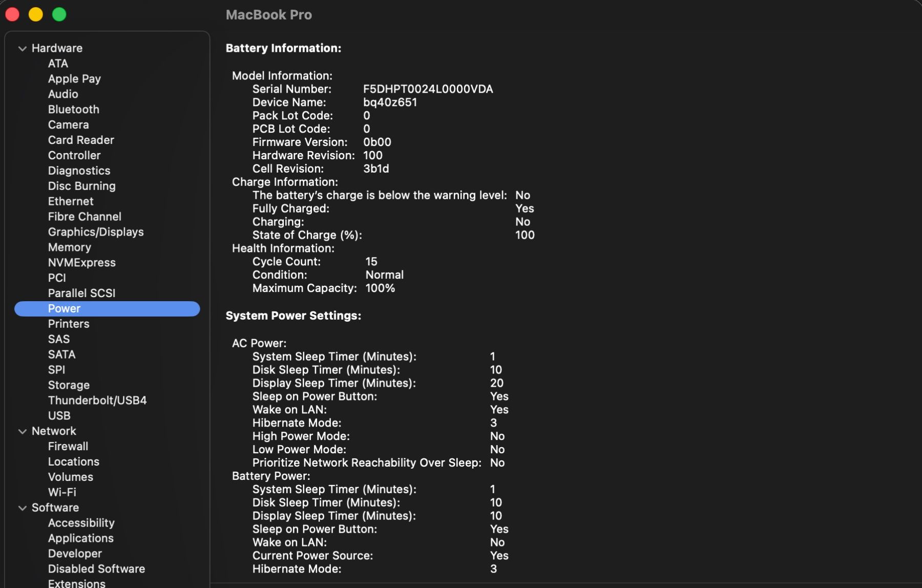Click the High Power Mode value No

pos(497,436)
